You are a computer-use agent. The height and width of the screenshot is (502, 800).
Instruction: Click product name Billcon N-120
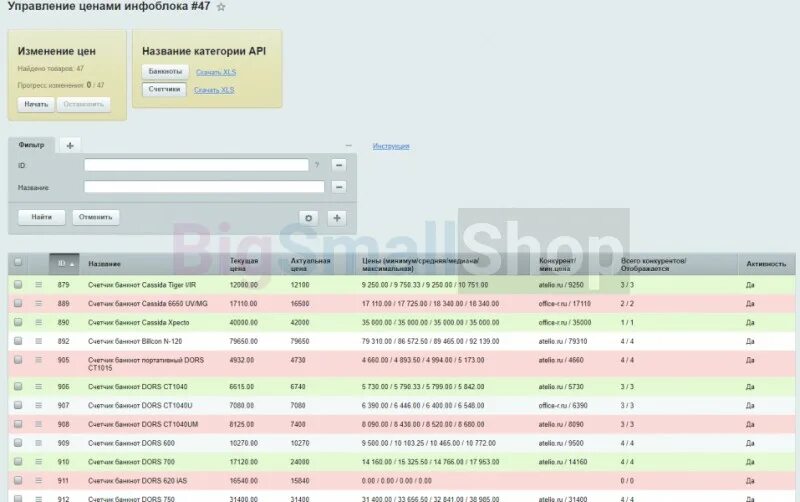[135, 342]
